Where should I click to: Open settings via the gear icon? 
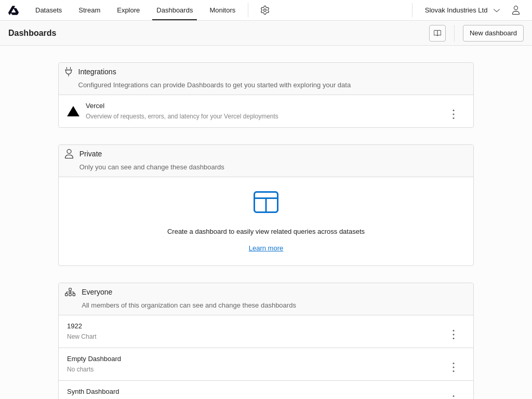pyautogui.click(x=265, y=10)
